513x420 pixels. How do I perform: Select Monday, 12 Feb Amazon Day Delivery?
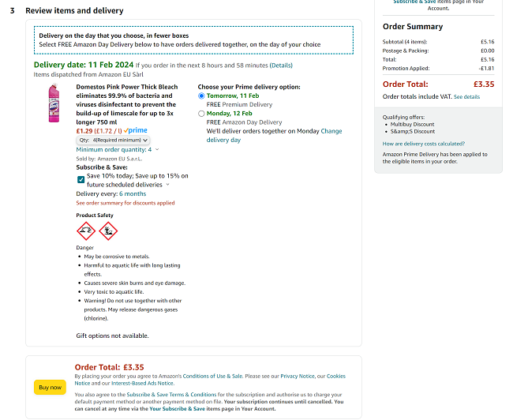201,114
